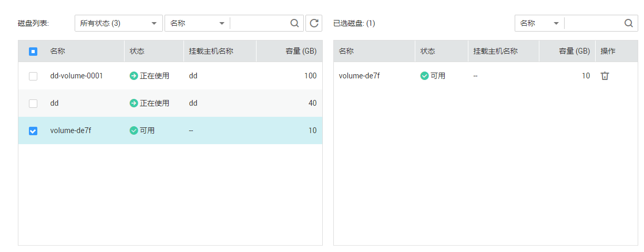
Task: Focus the selected disks search input field
Action: pos(594,23)
